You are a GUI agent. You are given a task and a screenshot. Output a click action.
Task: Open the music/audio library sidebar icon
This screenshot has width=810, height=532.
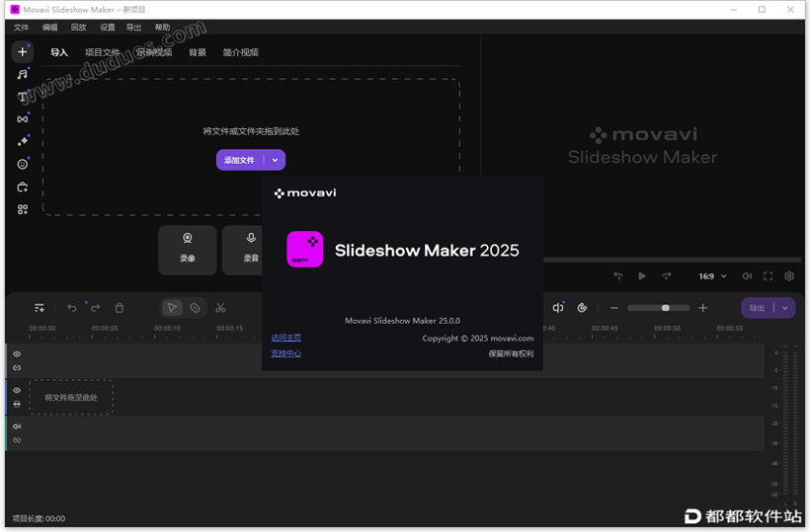[22, 74]
